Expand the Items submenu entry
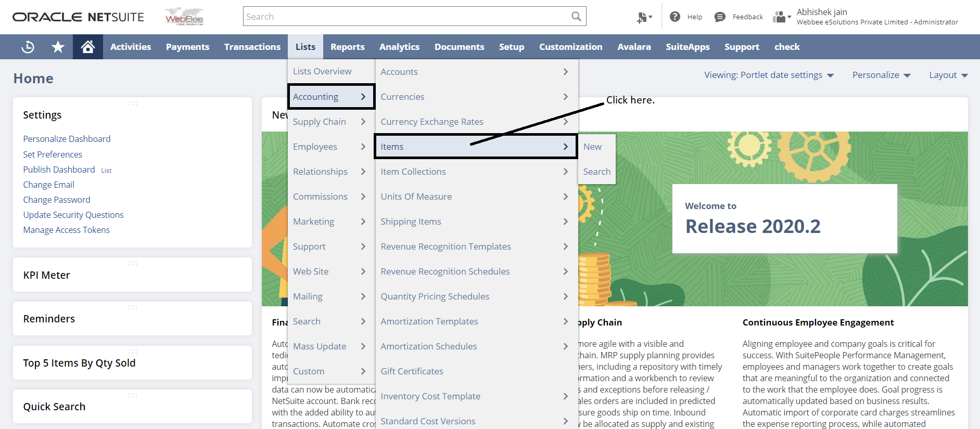Image resolution: width=980 pixels, height=429 pixels. (476, 147)
